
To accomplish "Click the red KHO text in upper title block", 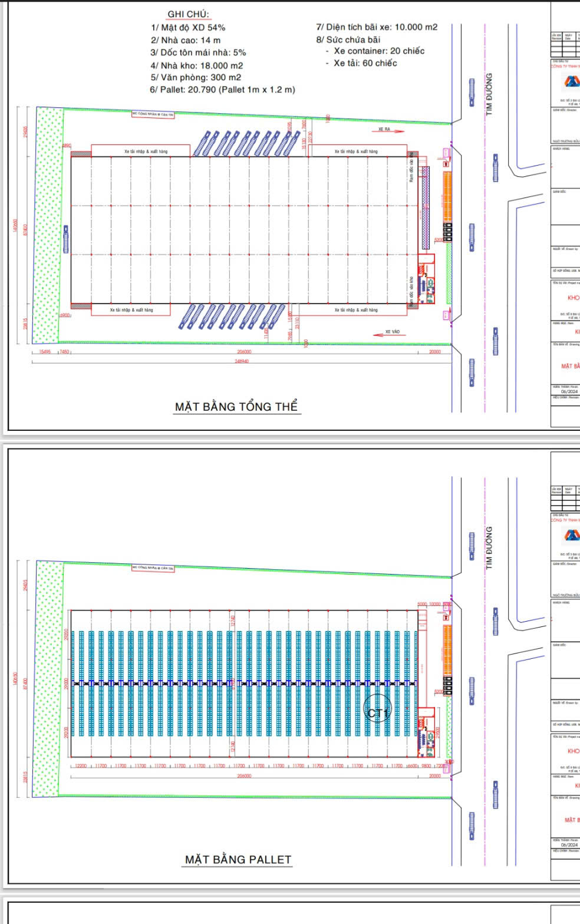I will (573, 298).
